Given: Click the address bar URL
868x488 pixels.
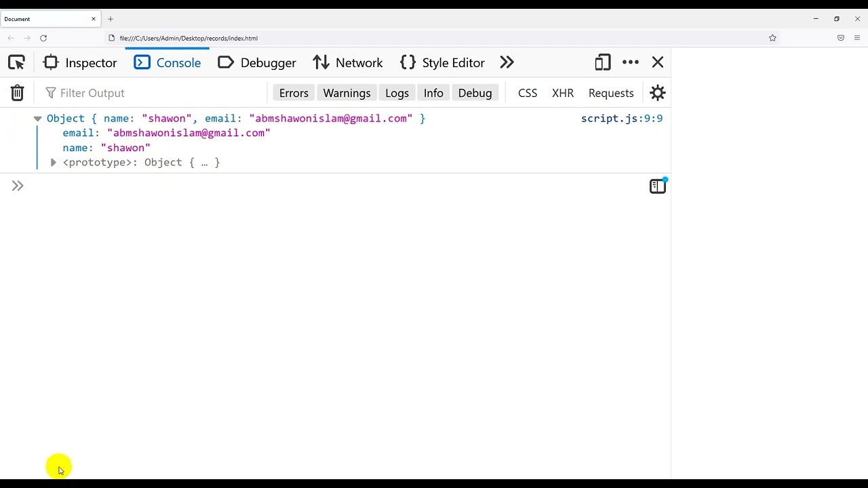Looking at the screenshot, I should (189, 39).
